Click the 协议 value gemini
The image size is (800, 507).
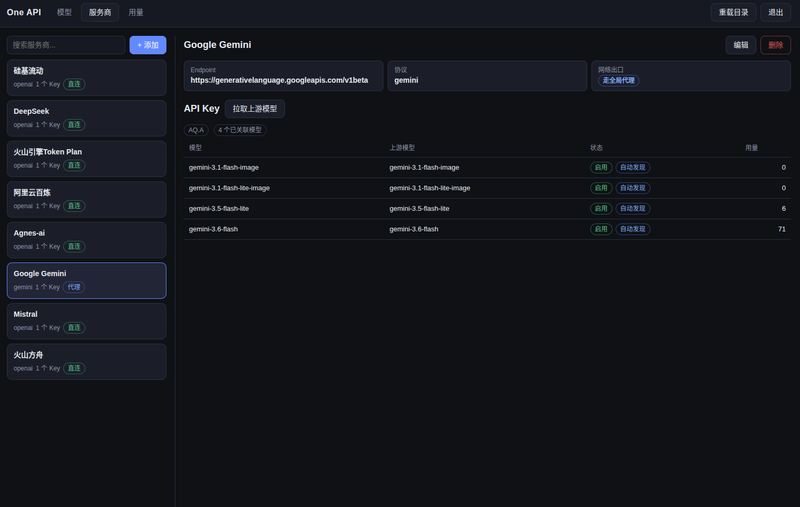(406, 80)
